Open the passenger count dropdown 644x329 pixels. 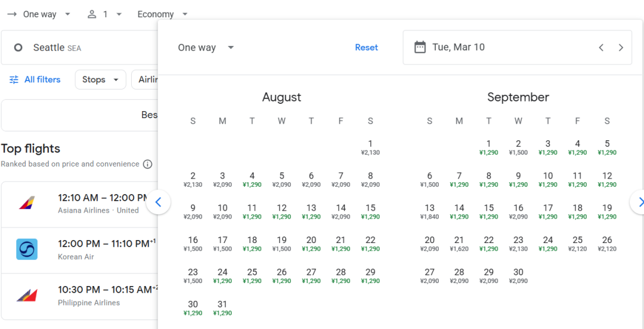(x=105, y=14)
